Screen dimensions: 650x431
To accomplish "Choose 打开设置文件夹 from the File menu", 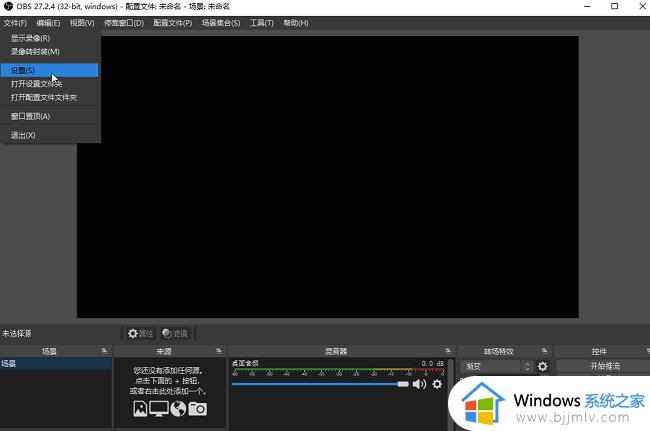I will click(49, 84).
